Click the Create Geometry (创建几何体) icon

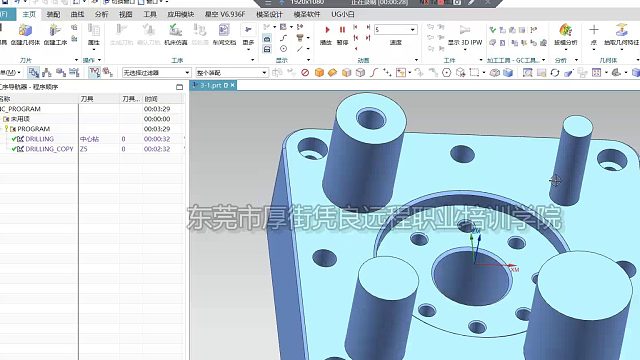[x=25, y=34]
